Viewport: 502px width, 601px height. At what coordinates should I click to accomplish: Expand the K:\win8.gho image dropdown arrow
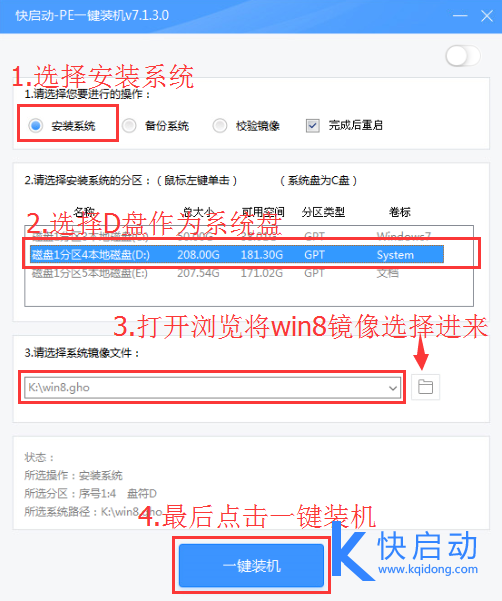click(393, 388)
